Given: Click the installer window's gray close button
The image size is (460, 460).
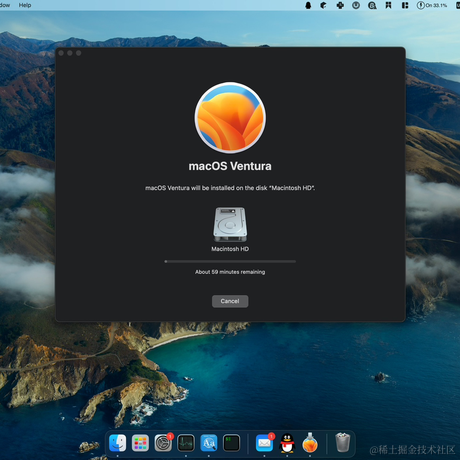Looking at the screenshot, I should (x=61, y=53).
